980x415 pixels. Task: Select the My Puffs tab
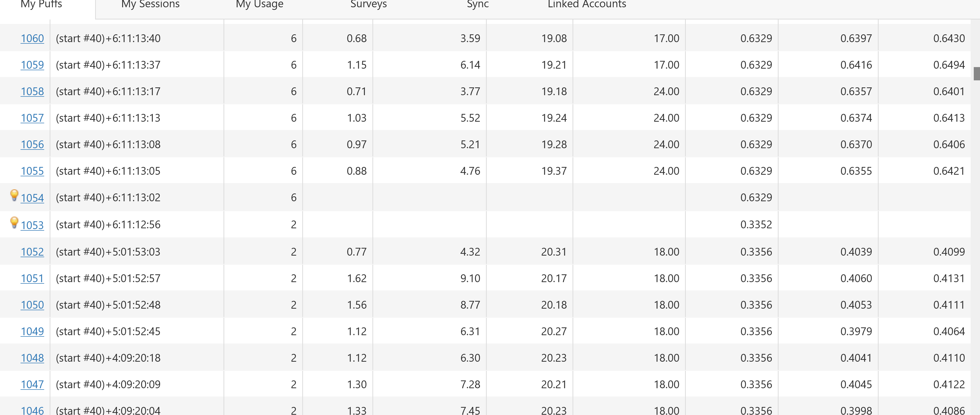tap(41, 5)
